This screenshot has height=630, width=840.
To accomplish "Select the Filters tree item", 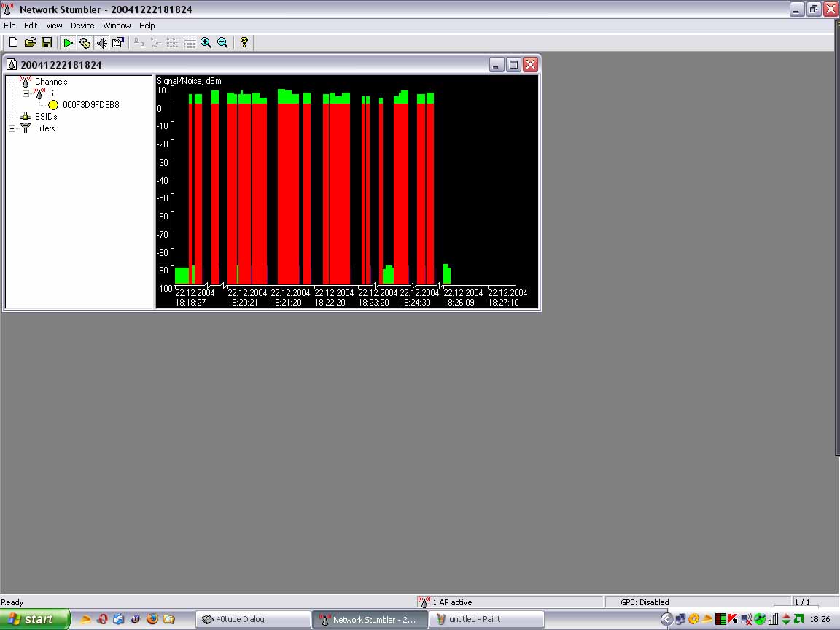I will point(44,128).
